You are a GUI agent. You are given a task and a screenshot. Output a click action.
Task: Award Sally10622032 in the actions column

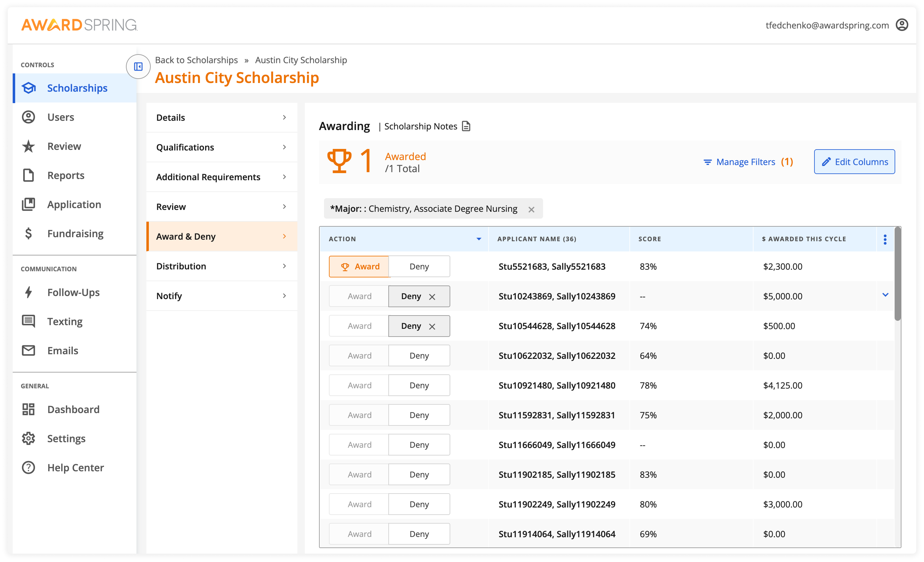358,355
